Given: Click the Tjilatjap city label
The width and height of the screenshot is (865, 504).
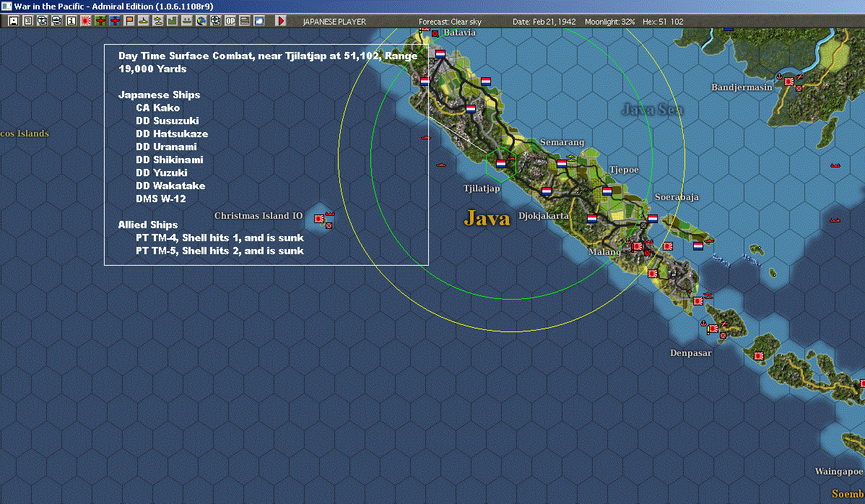Looking at the screenshot, I should (x=482, y=188).
